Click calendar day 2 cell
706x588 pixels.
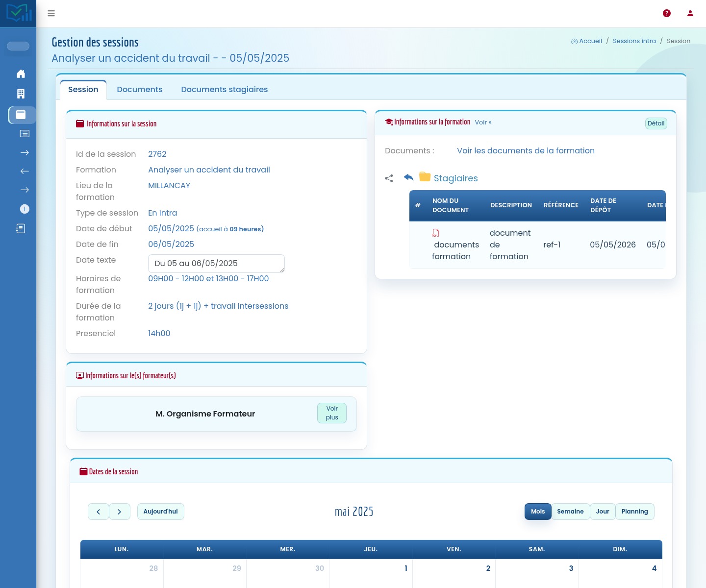(x=454, y=573)
